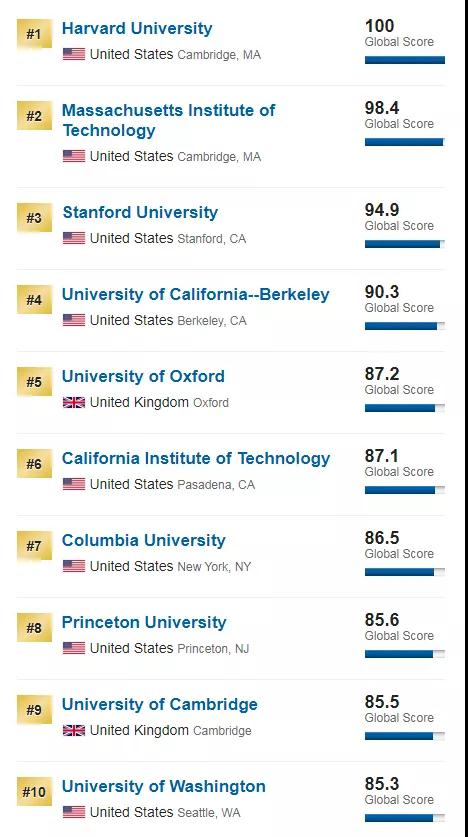Click the 98.4 global score bar
Image resolution: width=468 pixels, height=837 pixels.
tap(404, 142)
